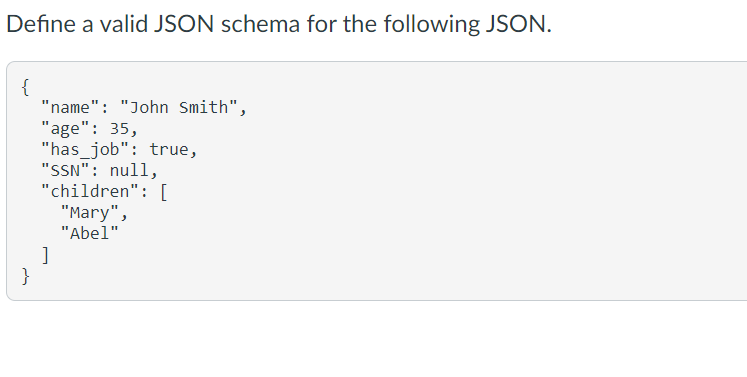The width and height of the screenshot is (747, 377).
Task: Click the word "following" in the heading
Action: [x=431, y=23]
